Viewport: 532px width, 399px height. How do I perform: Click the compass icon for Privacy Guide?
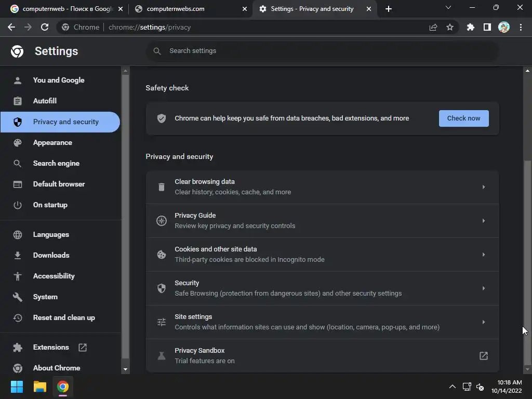[162, 220]
